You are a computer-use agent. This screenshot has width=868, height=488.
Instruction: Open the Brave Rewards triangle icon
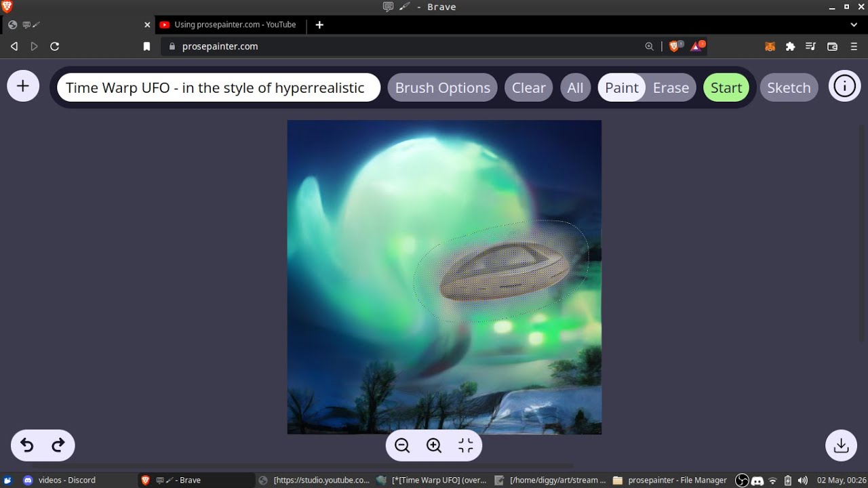pos(696,46)
